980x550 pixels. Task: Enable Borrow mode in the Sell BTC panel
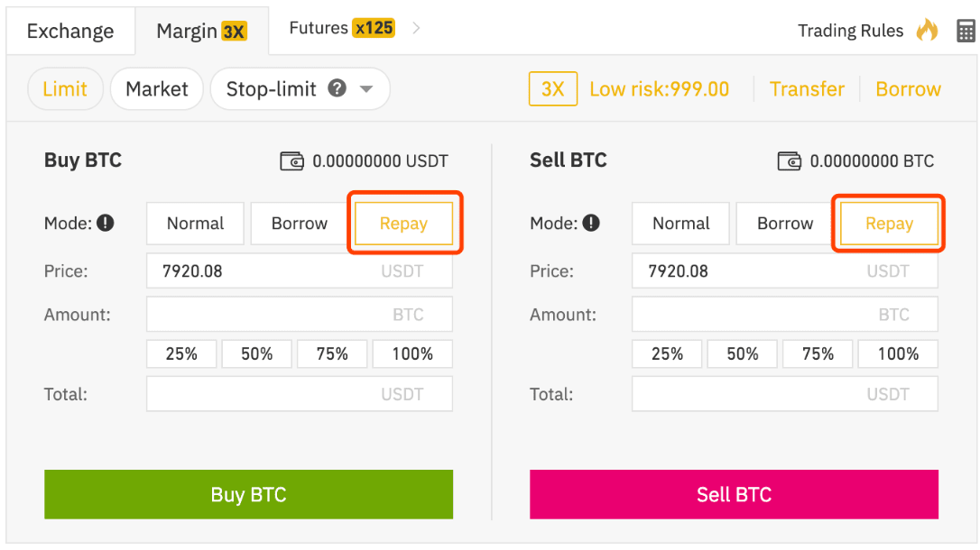(x=783, y=223)
